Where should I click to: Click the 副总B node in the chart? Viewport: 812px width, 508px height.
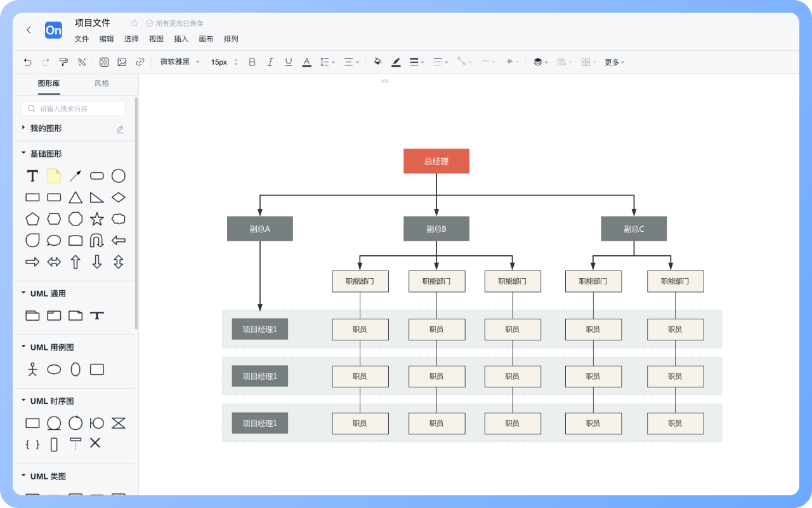436,229
